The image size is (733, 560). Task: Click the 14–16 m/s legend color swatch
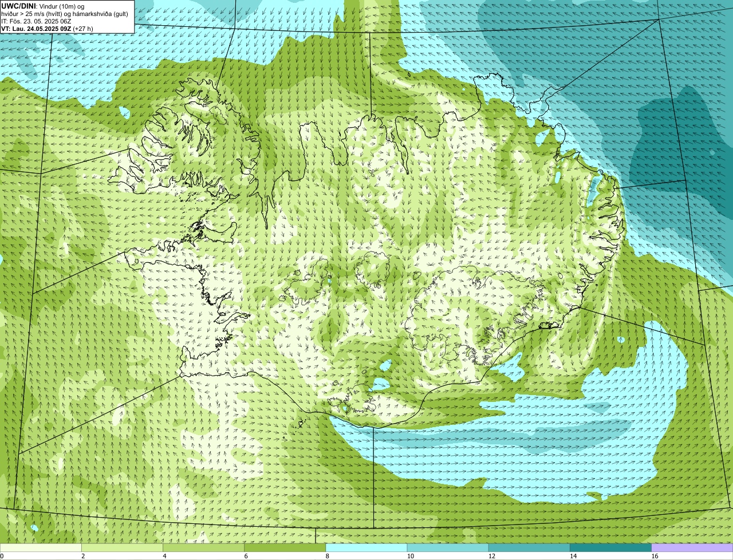[x=611, y=547]
